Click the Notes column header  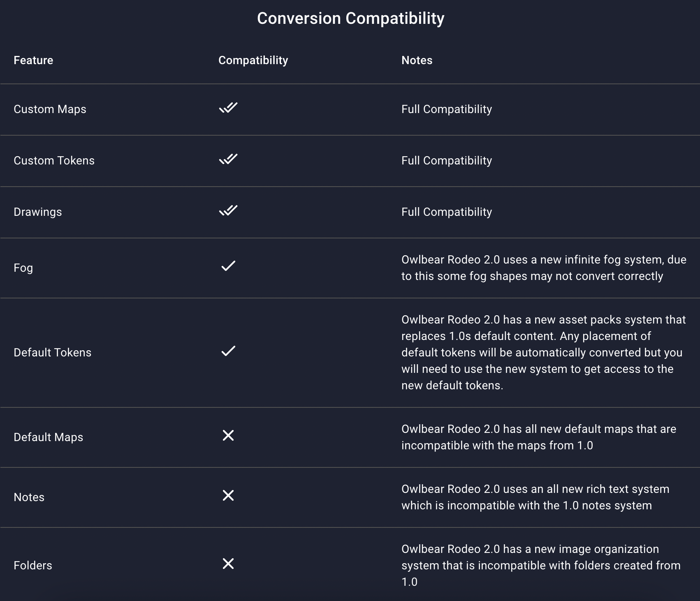coord(417,60)
